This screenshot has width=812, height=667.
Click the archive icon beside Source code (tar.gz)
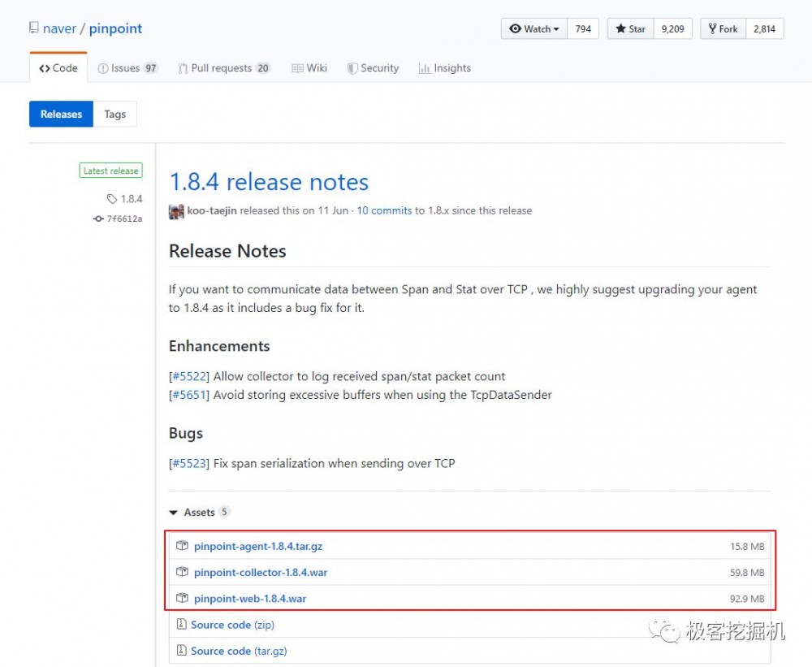point(181,651)
